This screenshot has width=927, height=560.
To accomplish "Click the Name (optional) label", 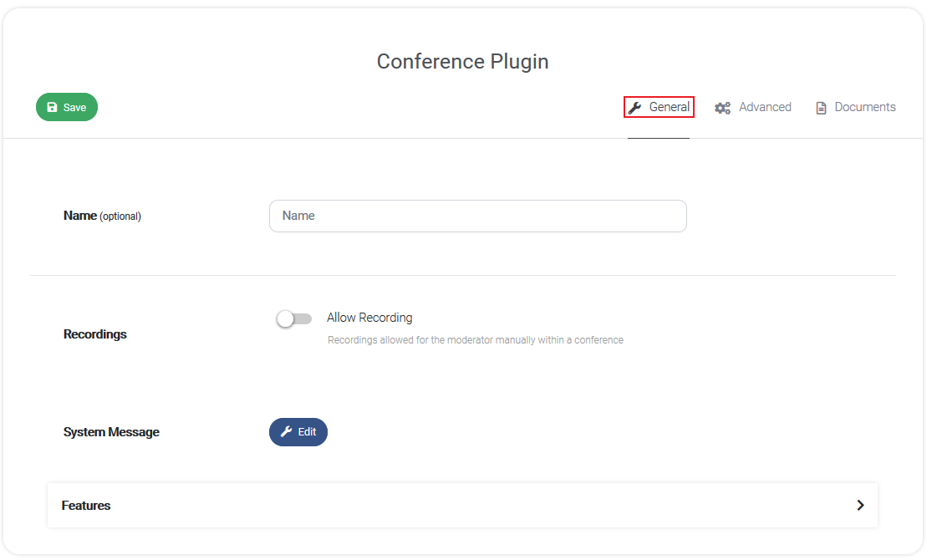I will coord(102,216).
